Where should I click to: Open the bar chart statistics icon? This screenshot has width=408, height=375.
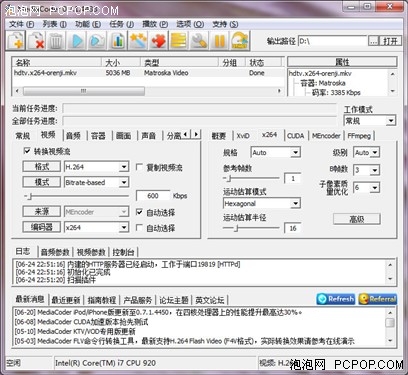(117, 40)
